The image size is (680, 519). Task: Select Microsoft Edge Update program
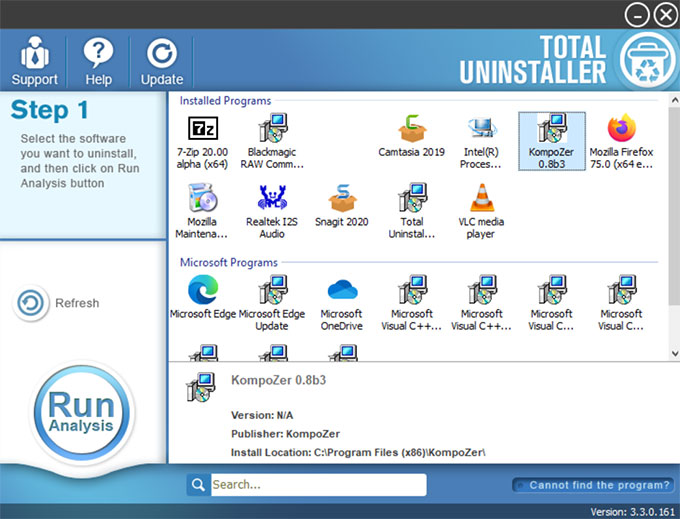coord(272,303)
